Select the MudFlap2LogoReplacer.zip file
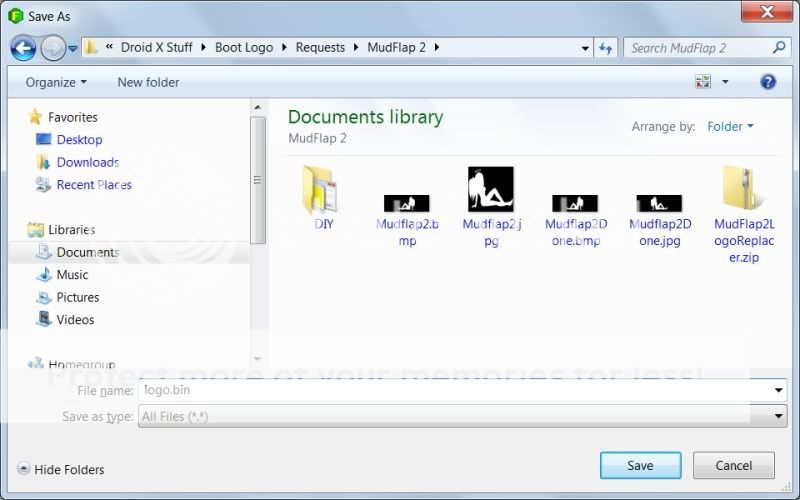Screen dimensions: 800x500 tap(744, 214)
